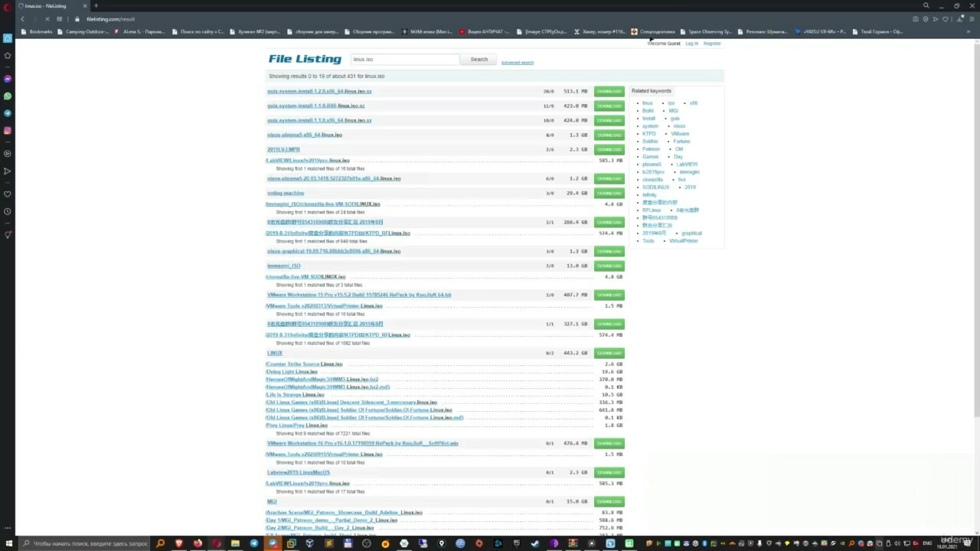Open the Speed Dial grid view
The width and height of the screenshot is (980, 551).
pos(59,18)
